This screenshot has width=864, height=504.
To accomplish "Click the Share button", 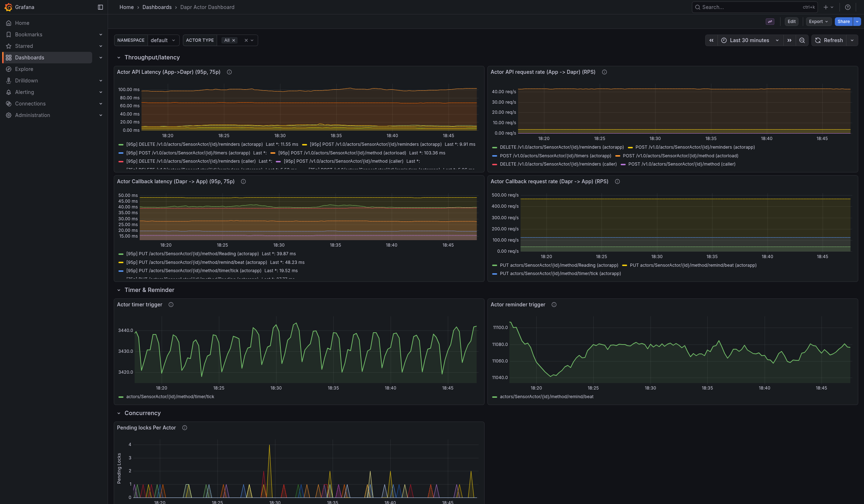I will [x=843, y=22].
